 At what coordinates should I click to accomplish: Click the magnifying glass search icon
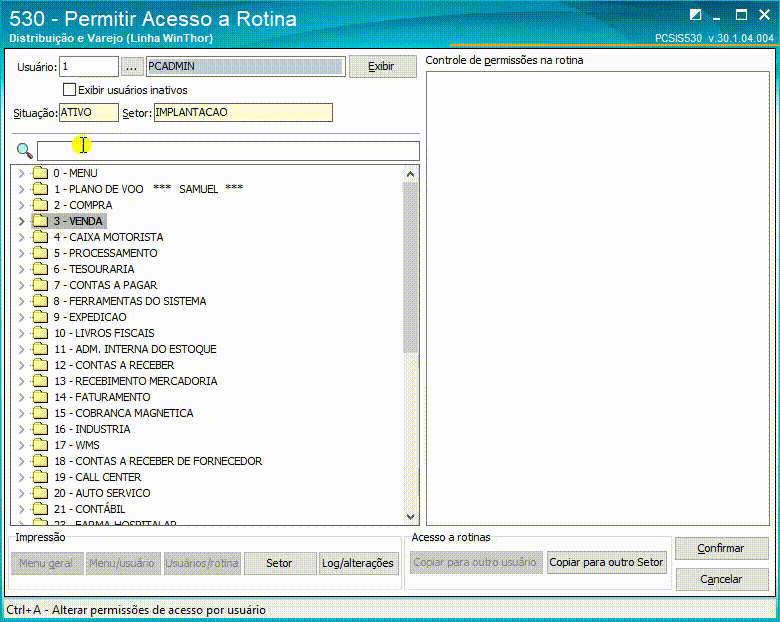tap(24, 150)
